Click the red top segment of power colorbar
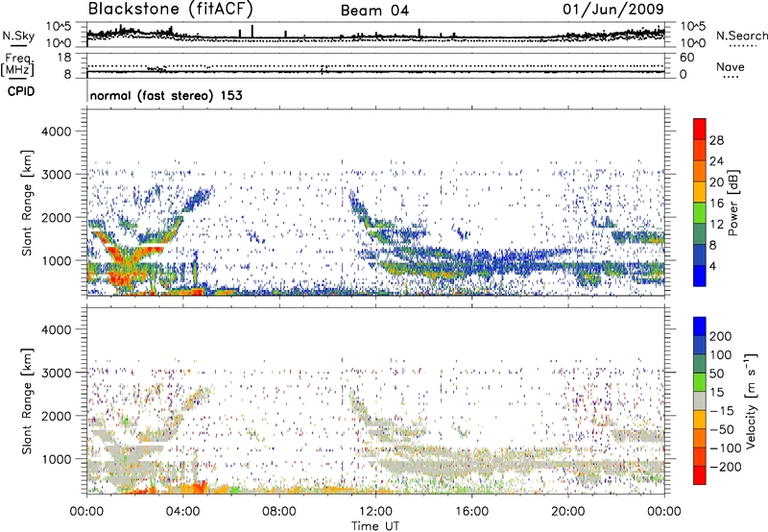The width and height of the screenshot is (768, 532). point(700,130)
